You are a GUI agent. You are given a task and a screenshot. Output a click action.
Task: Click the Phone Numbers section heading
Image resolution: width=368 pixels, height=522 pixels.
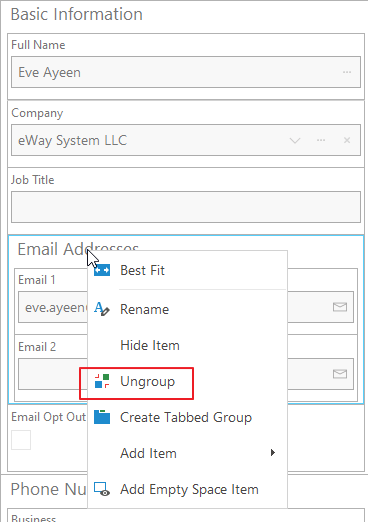[49, 489]
